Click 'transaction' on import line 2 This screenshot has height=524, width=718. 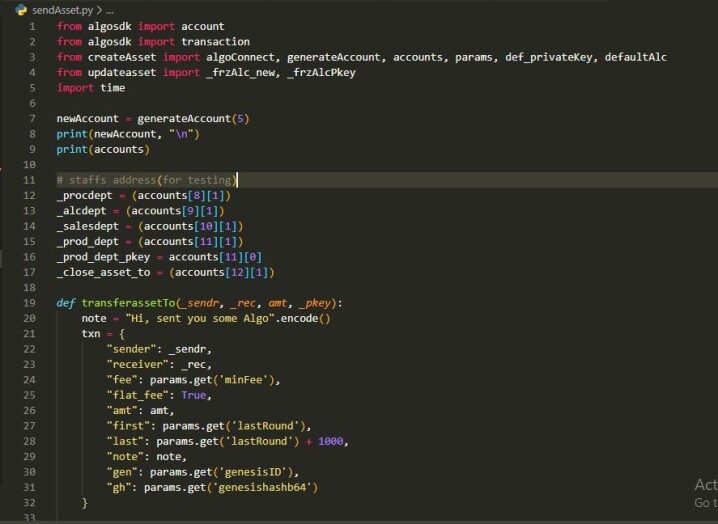(x=216, y=42)
